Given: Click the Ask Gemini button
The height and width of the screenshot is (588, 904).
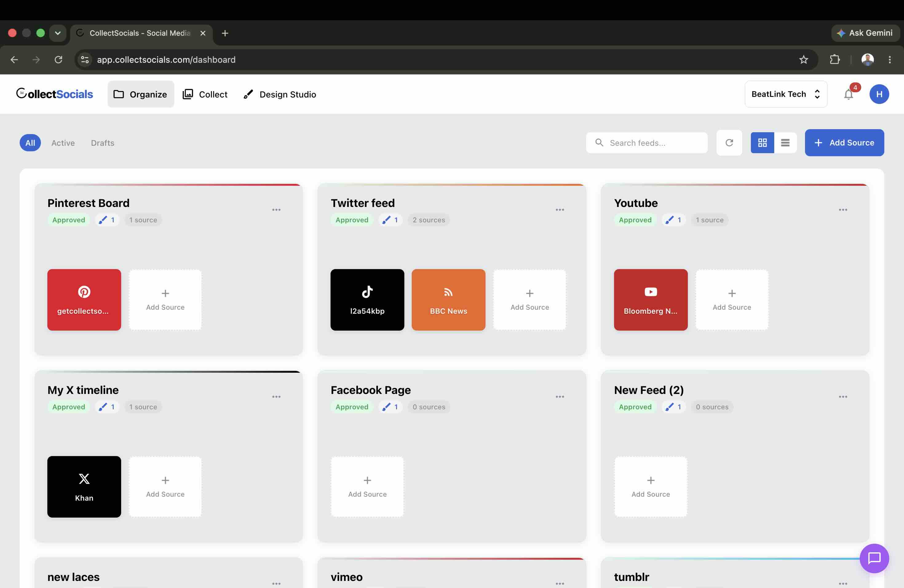Looking at the screenshot, I should tap(865, 33).
